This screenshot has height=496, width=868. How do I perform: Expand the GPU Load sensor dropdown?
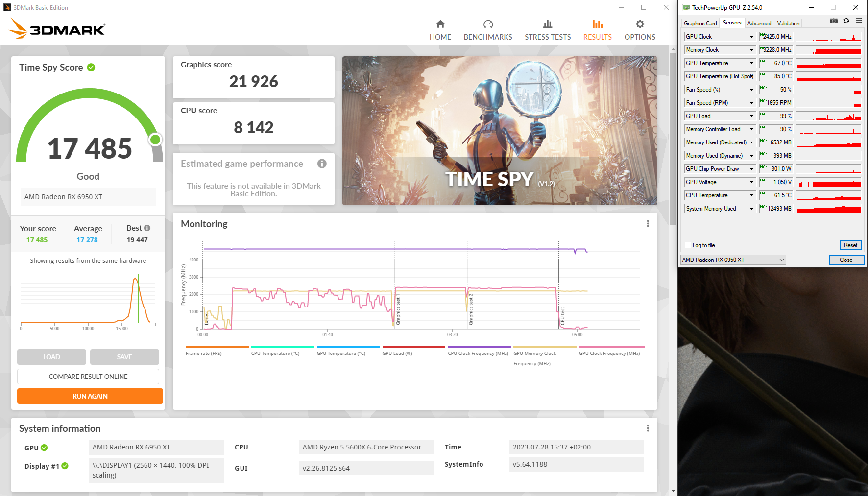coord(751,116)
